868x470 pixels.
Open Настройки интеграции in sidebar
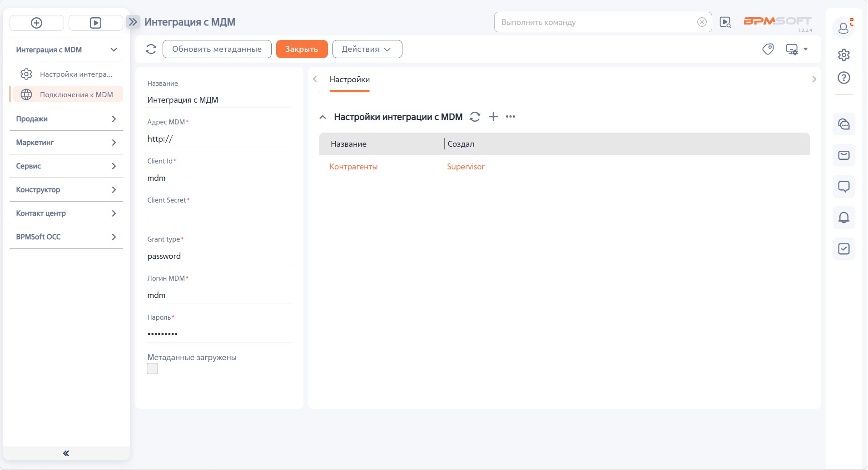pos(67,74)
